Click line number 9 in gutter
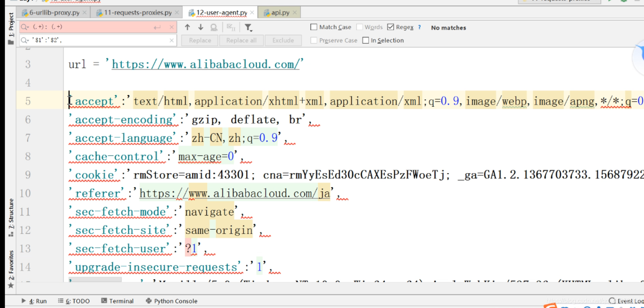Screen dimensions: 644x308 pos(28,175)
